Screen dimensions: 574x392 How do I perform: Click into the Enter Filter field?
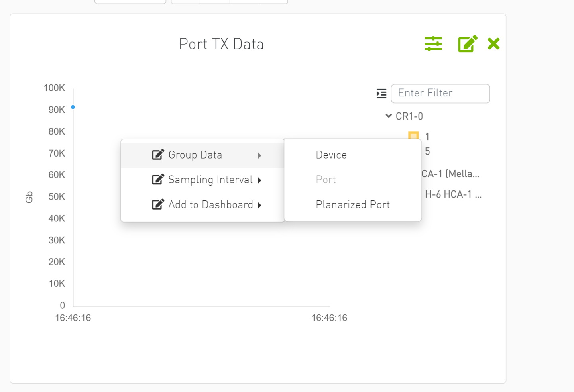[440, 93]
